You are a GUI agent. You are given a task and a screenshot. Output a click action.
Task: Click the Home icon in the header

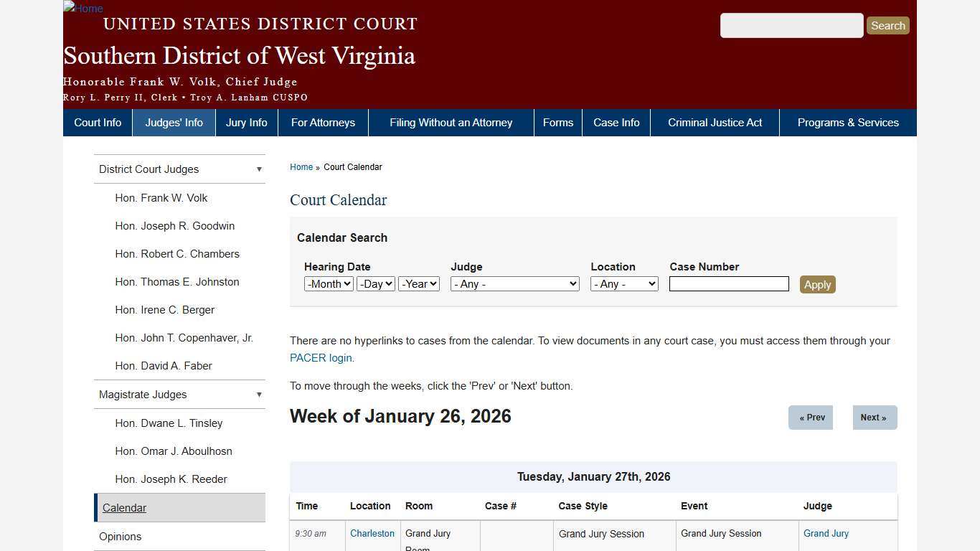[82, 9]
